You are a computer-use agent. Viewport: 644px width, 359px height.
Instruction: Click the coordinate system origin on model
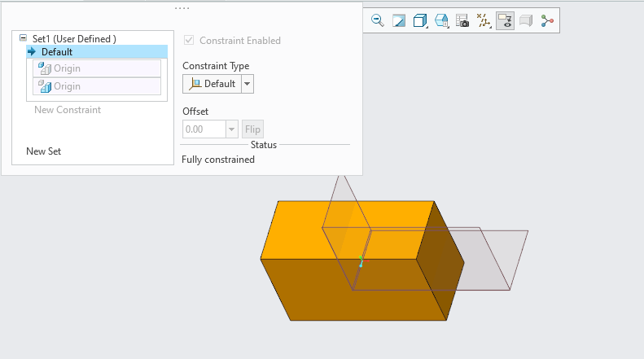point(361,261)
